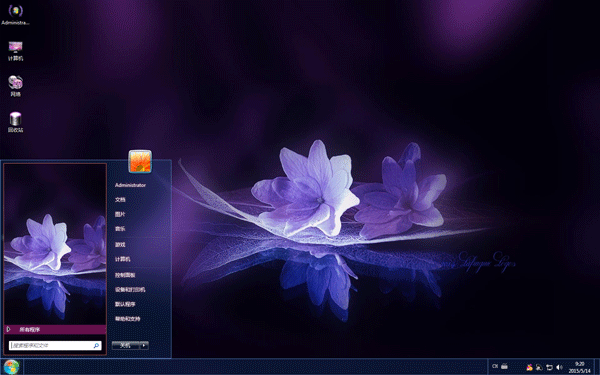The width and height of the screenshot is (600, 375).
Task: Open the 回收站 (Recycle Bin) desktop icon
Action: (x=15, y=122)
